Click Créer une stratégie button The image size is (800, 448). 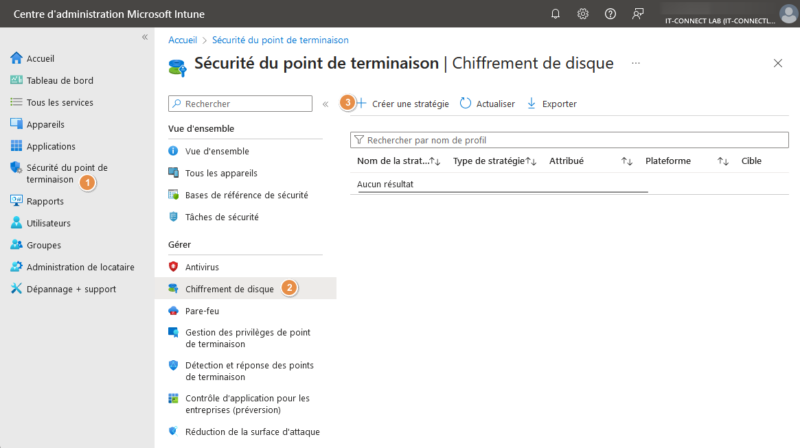[403, 104]
